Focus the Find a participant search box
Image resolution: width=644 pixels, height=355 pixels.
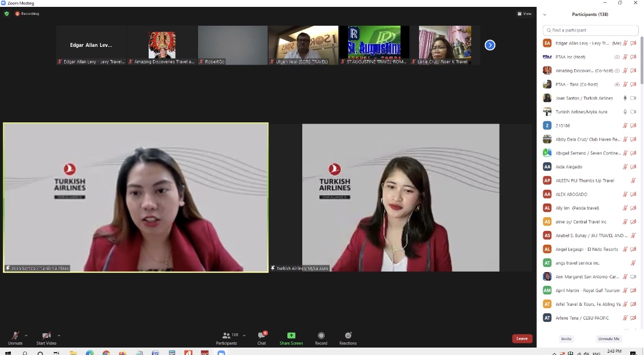pyautogui.click(x=590, y=30)
